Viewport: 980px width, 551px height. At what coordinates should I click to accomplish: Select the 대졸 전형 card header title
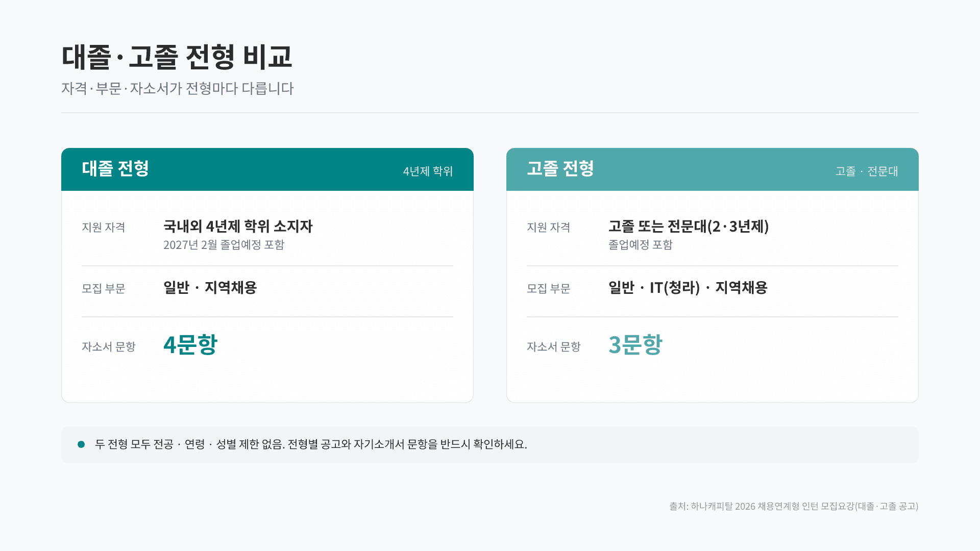(x=115, y=169)
